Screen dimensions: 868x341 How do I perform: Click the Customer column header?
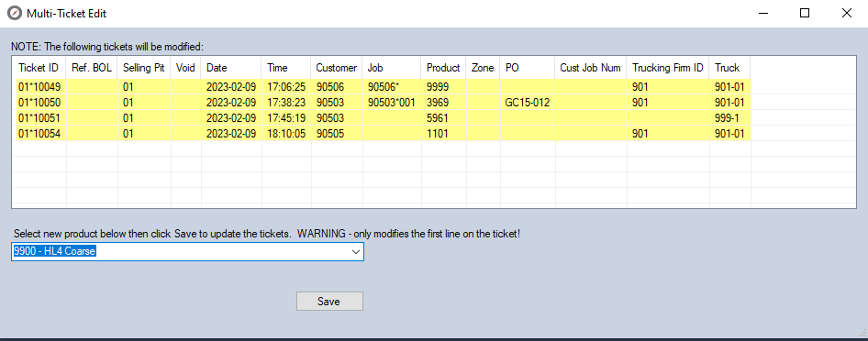[x=337, y=68]
